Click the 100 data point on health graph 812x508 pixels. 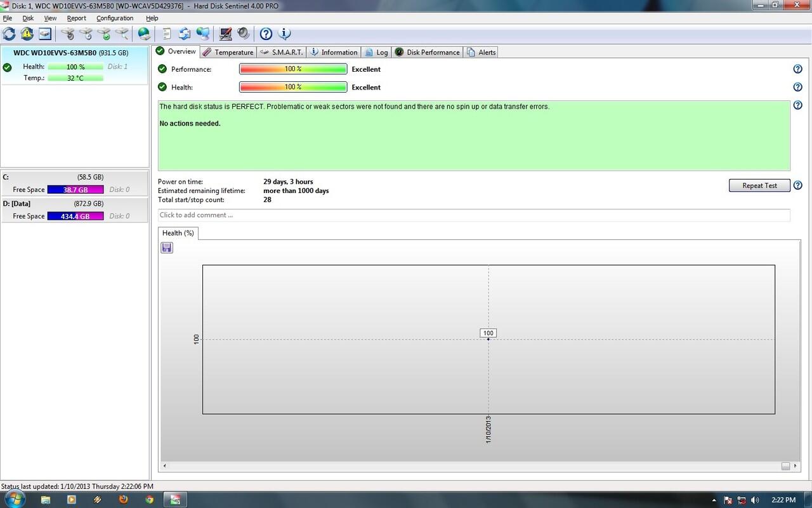[488, 339]
